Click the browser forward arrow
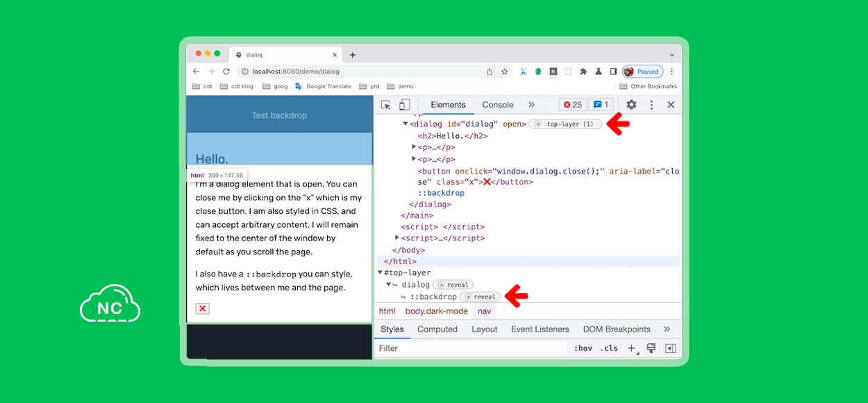The height and width of the screenshot is (403, 868). (211, 72)
